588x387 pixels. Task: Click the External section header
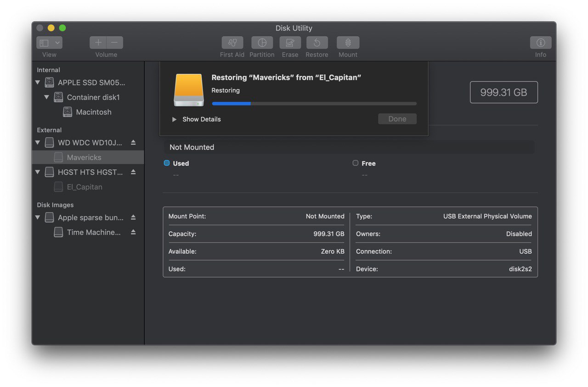coord(49,130)
